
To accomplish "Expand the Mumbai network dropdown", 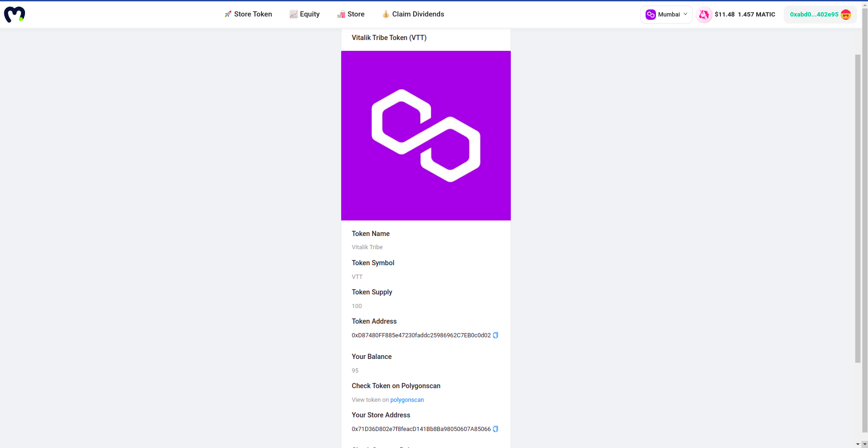I will [x=666, y=15].
